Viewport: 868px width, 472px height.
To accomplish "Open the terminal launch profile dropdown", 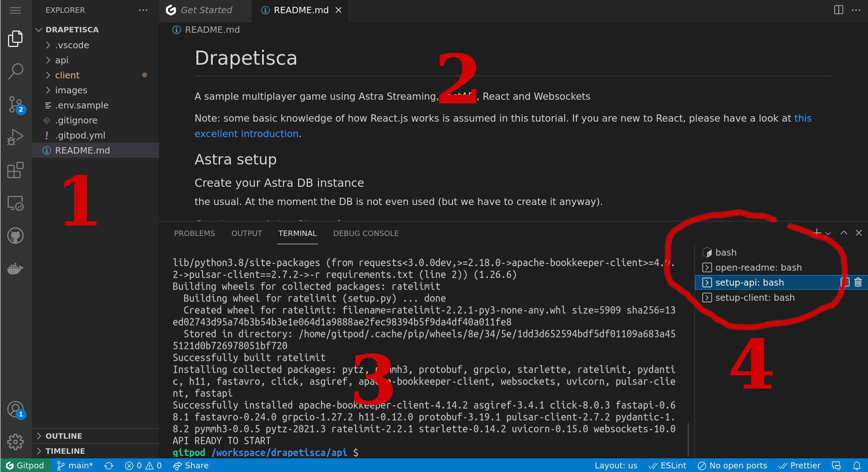I will coord(828,233).
